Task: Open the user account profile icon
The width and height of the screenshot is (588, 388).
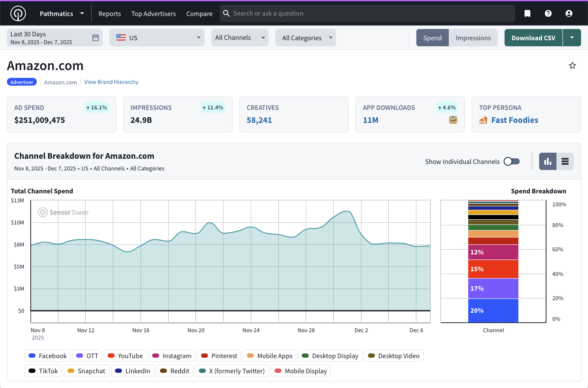Action: click(x=569, y=13)
